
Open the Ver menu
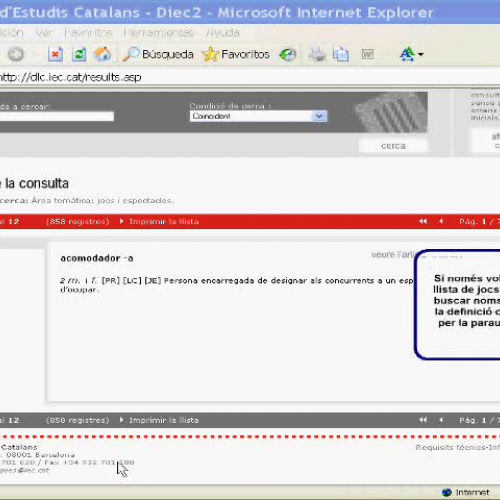44,33
